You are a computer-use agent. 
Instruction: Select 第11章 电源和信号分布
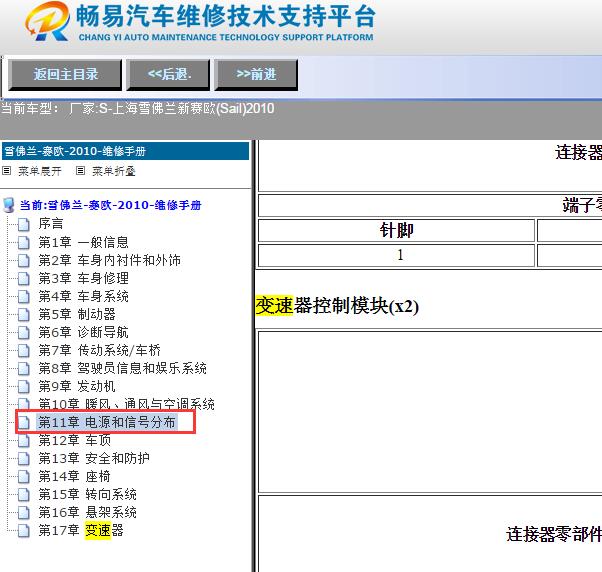click(107, 422)
